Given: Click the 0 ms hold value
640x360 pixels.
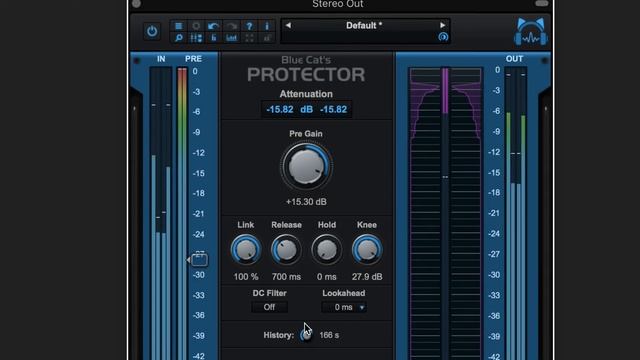Looking at the screenshot, I should click(327, 277).
